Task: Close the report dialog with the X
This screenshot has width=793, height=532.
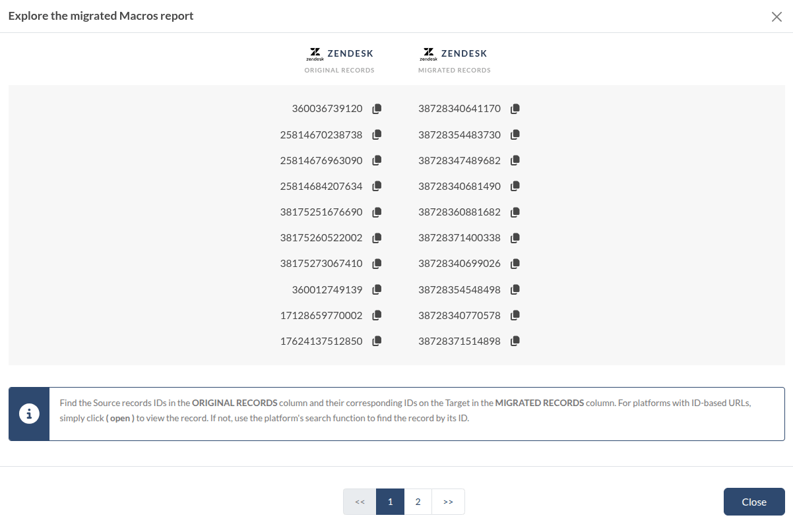Action: tap(777, 17)
